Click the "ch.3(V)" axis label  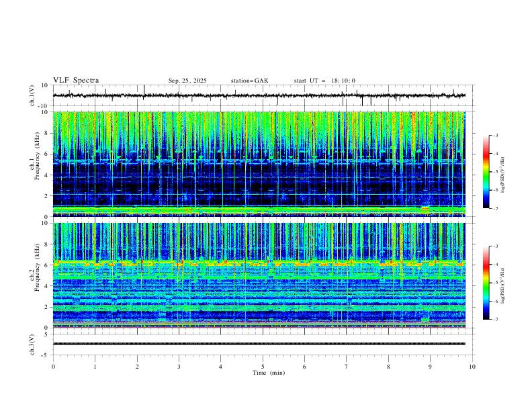[x=32, y=345]
